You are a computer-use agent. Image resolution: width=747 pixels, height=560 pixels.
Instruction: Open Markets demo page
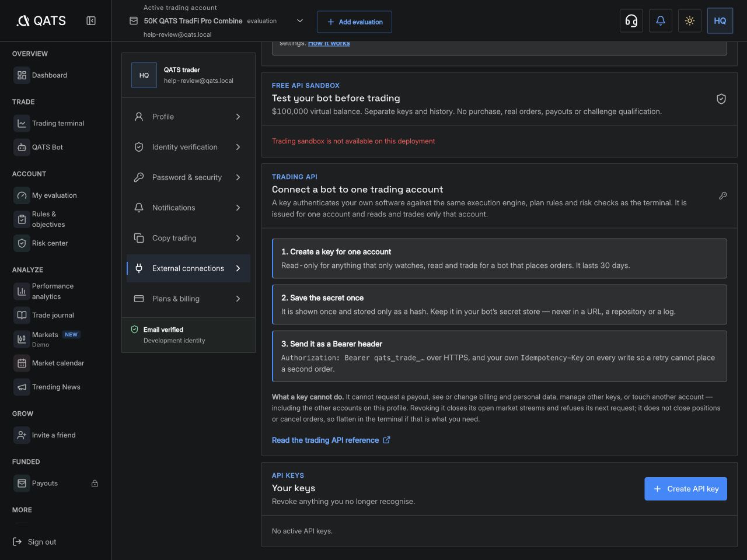tap(56, 339)
